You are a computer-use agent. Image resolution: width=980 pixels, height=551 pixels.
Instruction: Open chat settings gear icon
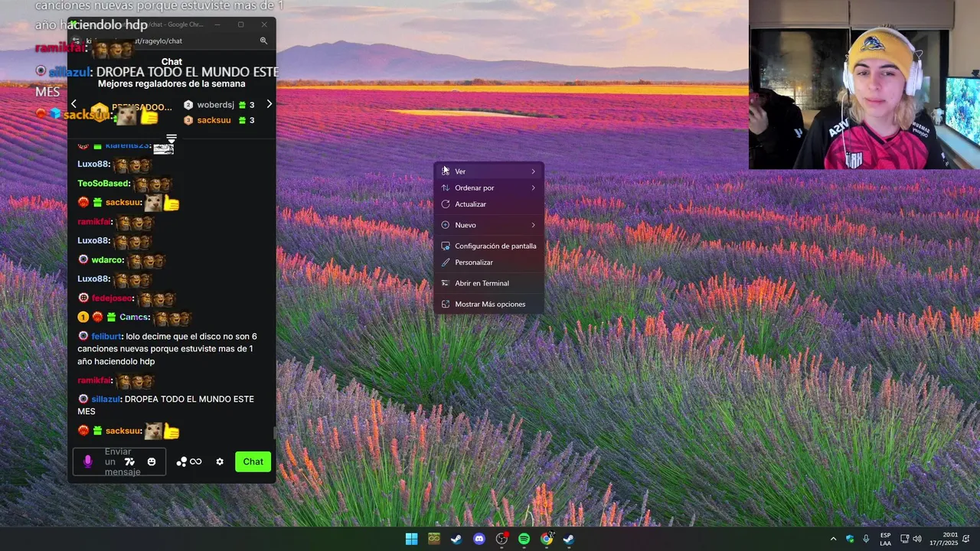click(x=220, y=461)
